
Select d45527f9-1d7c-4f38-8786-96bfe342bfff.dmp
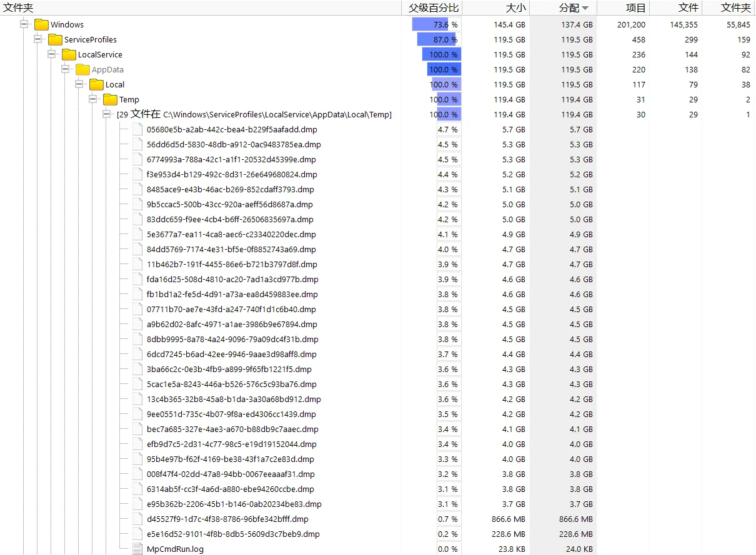pyautogui.click(x=227, y=519)
